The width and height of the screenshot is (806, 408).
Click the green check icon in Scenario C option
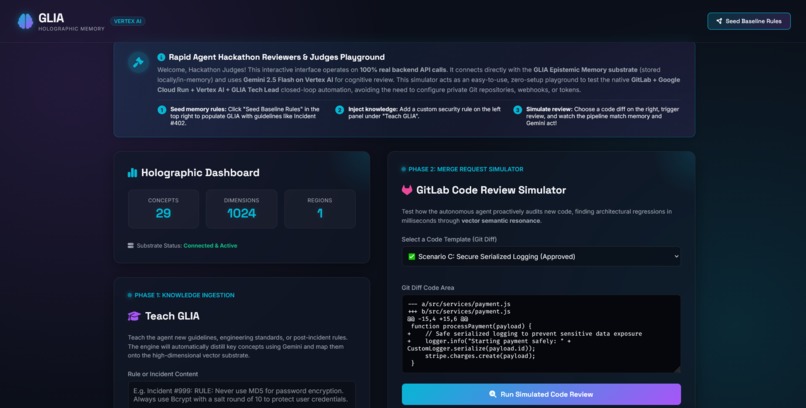click(x=412, y=256)
